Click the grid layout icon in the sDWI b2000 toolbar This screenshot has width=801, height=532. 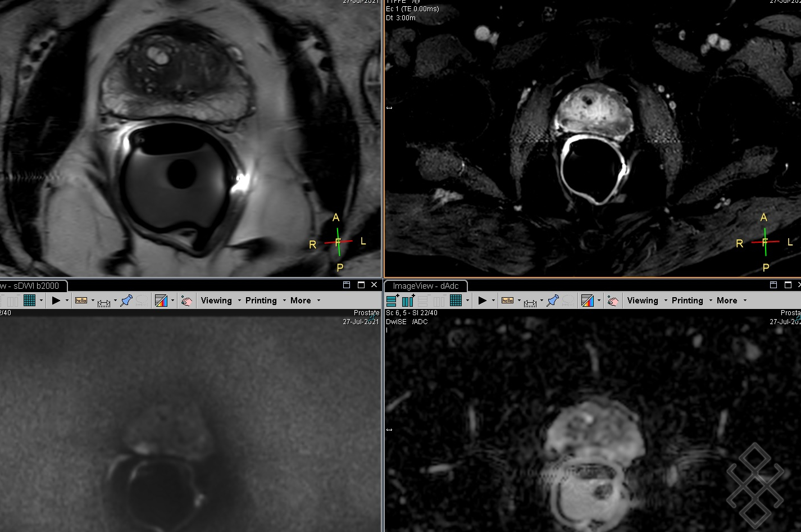click(29, 301)
